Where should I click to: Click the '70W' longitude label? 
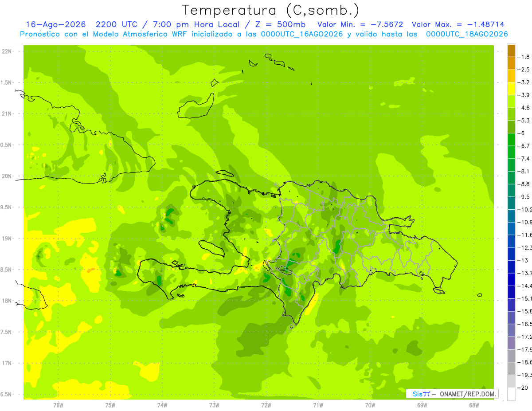(370, 405)
